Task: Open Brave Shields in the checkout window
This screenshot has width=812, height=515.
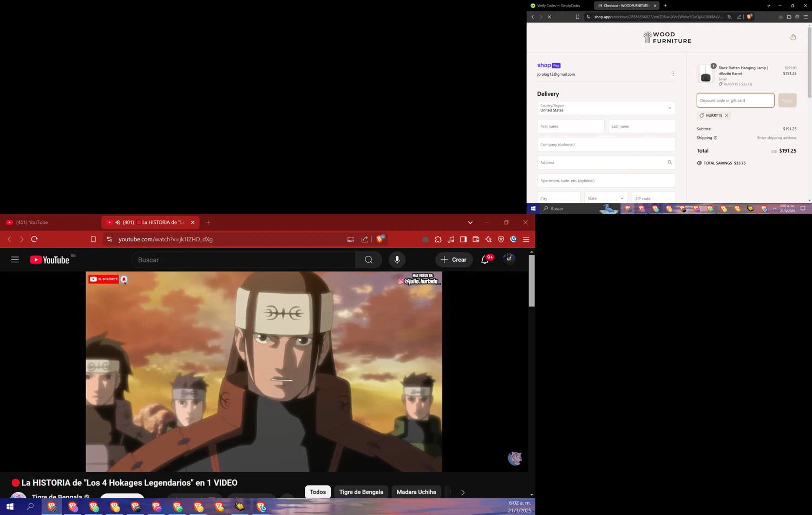Action: (x=749, y=17)
